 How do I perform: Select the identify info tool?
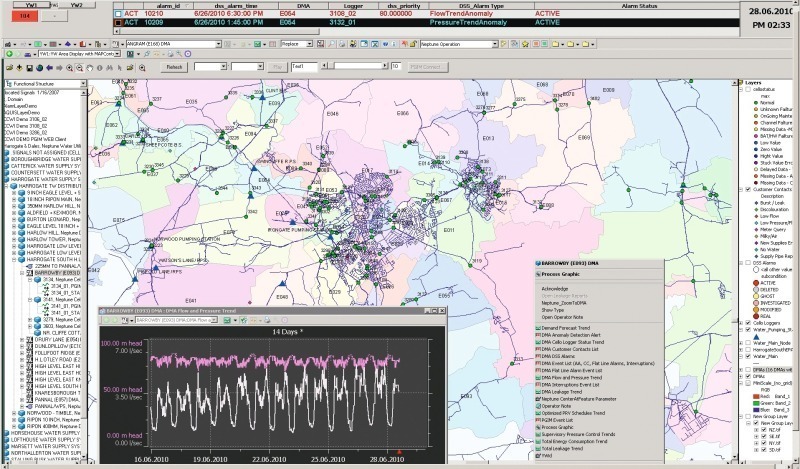pos(99,67)
